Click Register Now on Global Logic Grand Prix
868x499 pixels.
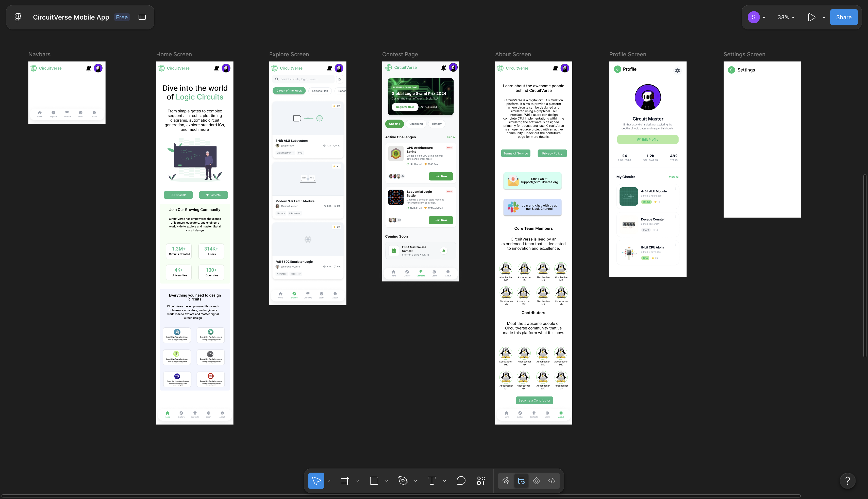(405, 107)
